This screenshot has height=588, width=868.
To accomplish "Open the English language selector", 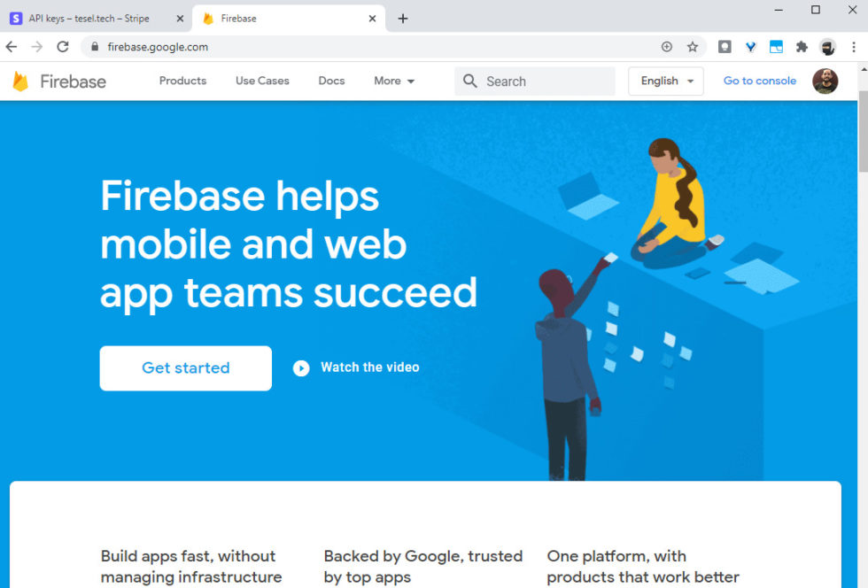I will click(665, 81).
